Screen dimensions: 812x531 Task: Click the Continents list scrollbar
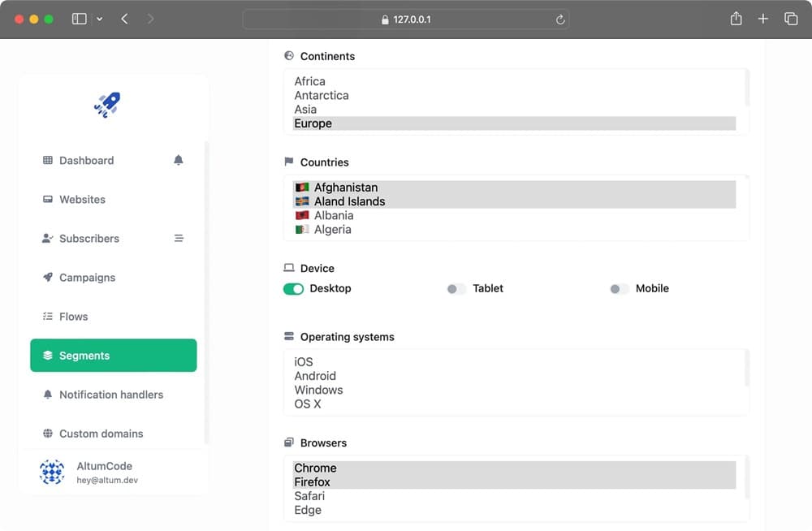pyautogui.click(x=747, y=88)
